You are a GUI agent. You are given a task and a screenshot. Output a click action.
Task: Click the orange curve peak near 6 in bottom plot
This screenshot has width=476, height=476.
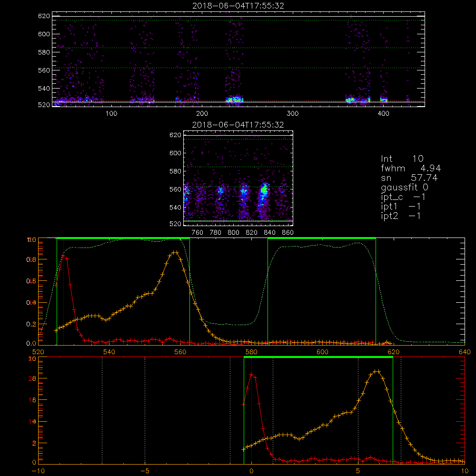(x=377, y=371)
